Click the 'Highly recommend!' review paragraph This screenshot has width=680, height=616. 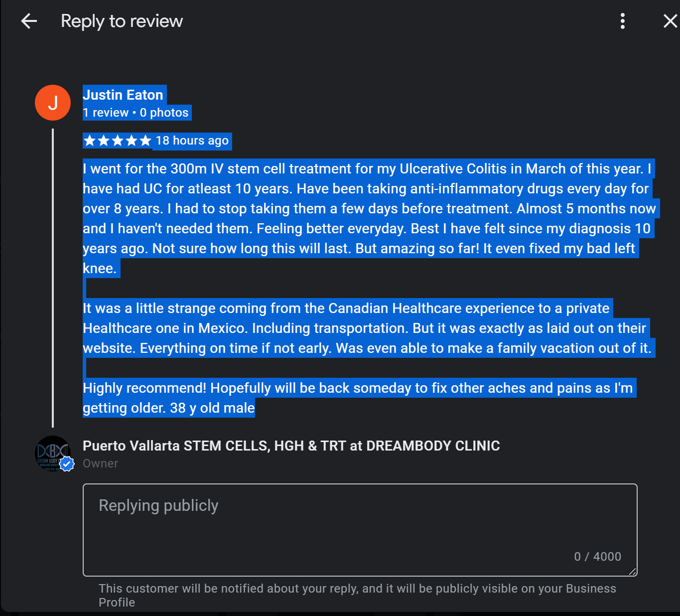click(x=357, y=398)
